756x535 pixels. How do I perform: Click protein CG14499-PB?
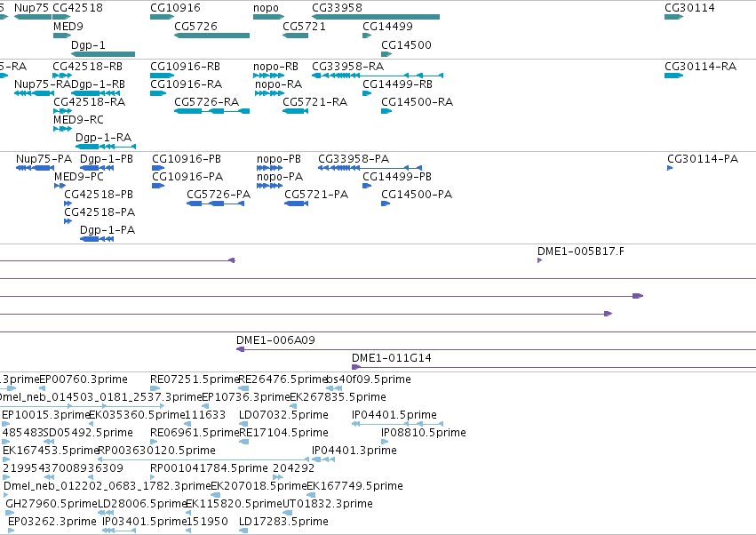tap(397, 177)
